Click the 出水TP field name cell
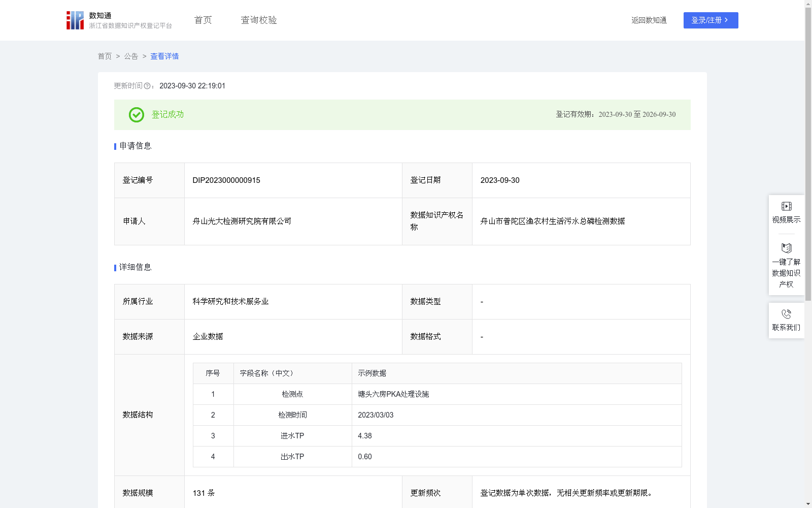The height and width of the screenshot is (508, 812). (x=293, y=457)
